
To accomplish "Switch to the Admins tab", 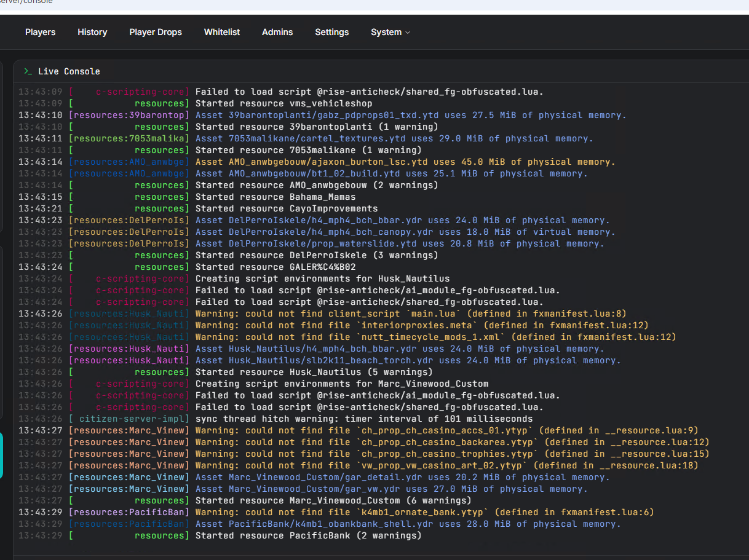I will click(277, 32).
